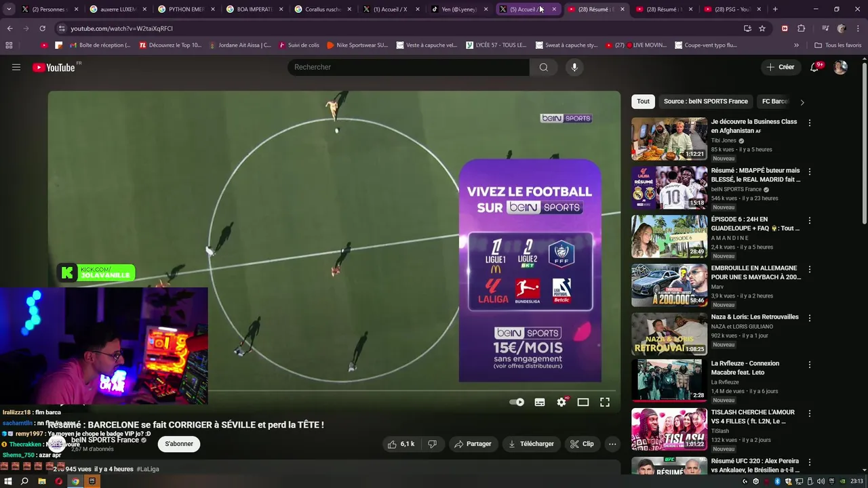Switch player to theater mode
Image resolution: width=868 pixels, height=488 pixels.
click(583, 402)
